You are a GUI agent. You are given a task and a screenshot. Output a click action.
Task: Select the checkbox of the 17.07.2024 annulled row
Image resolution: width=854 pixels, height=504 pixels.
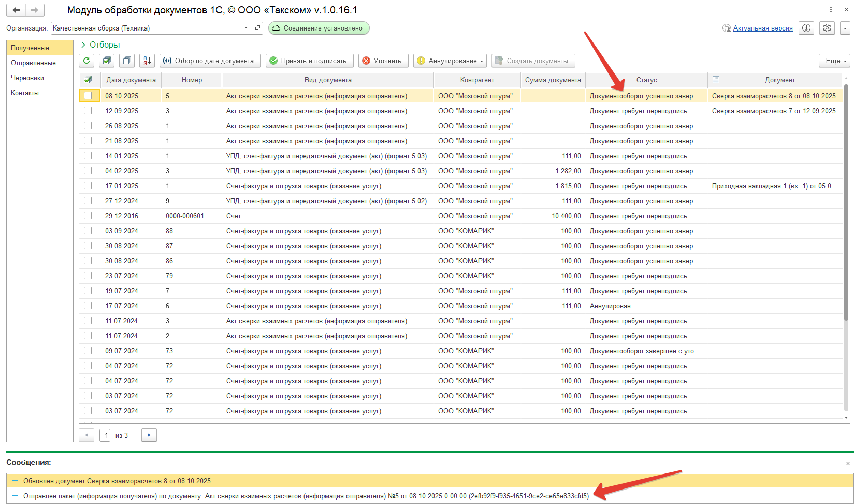click(x=88, y=306)
